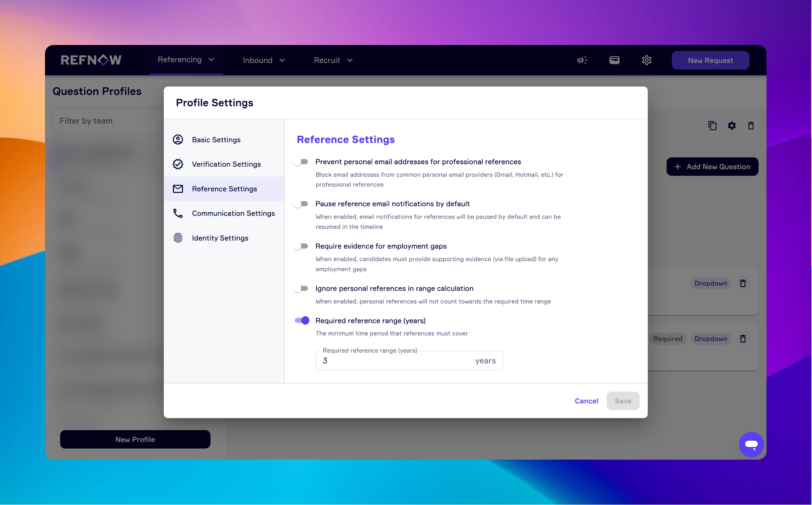Open the billing card icon
This screenshot has width=812, height=505.
[614, 60]
